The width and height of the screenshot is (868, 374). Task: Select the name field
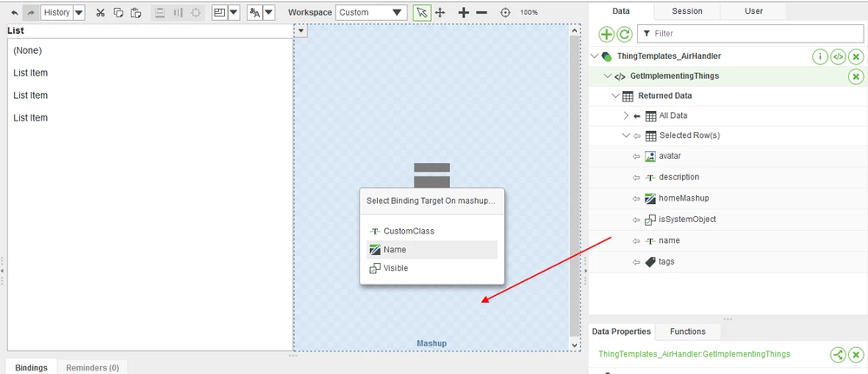[x=669, y=240]
